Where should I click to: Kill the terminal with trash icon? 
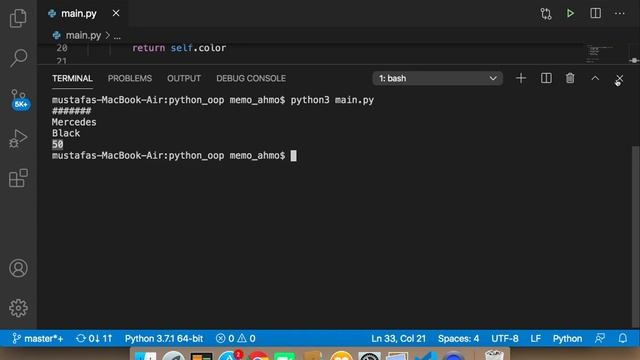[x=570, y=78]
